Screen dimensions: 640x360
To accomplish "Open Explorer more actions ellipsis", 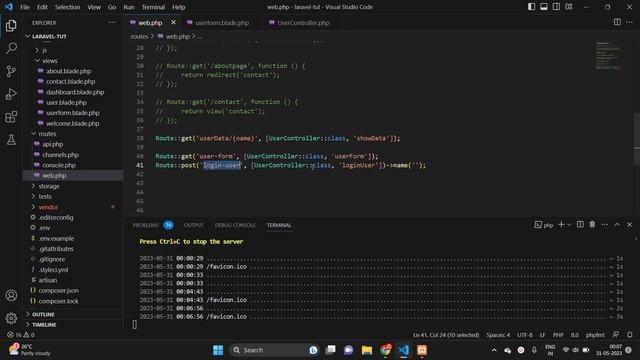I will (112, 22).
